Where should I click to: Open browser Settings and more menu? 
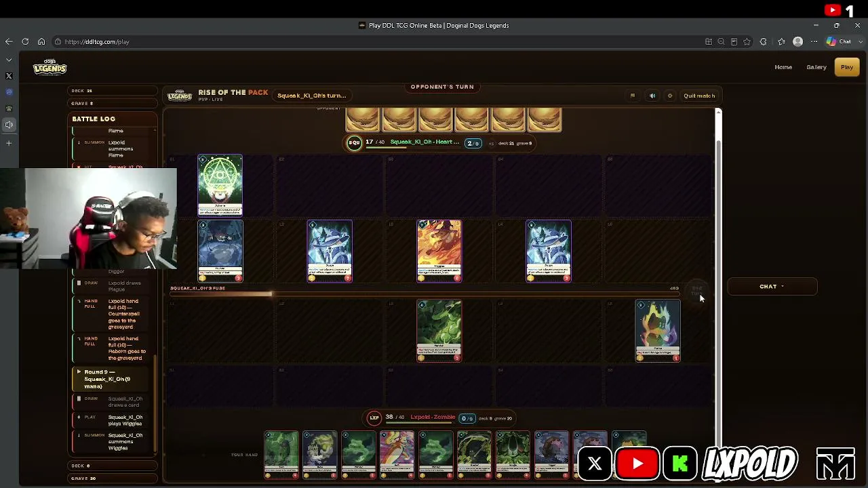[814, 42]
